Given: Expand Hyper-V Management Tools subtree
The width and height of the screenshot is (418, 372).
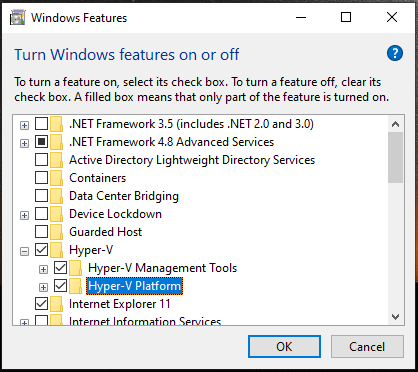Looking at the screenshot, I should (x=43, y=270).
